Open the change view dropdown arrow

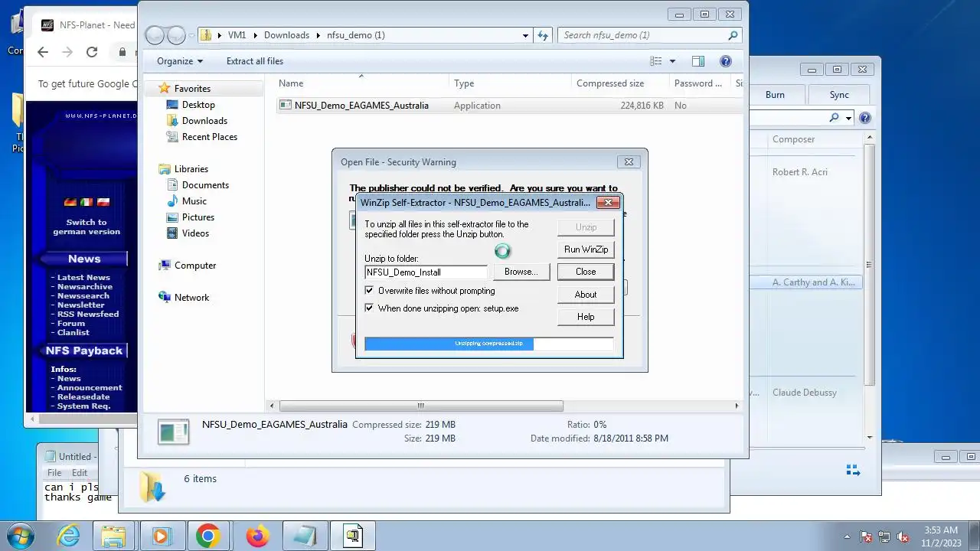click(672, 61)
